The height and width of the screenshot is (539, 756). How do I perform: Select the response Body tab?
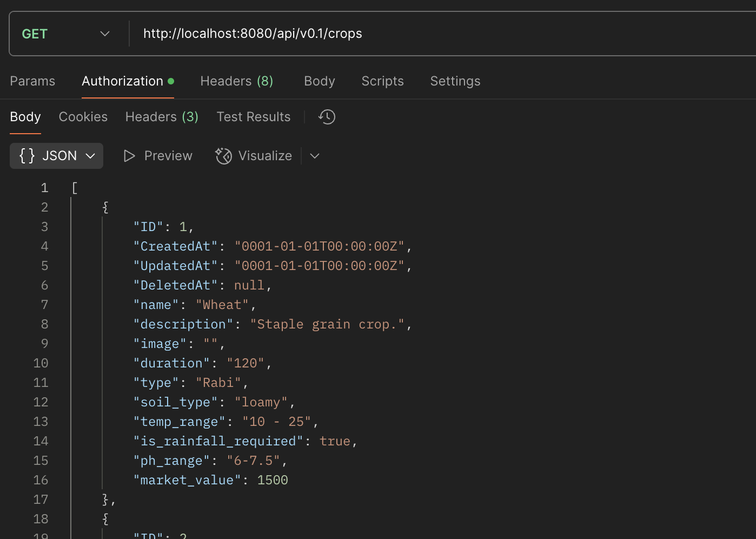(25, 117)
